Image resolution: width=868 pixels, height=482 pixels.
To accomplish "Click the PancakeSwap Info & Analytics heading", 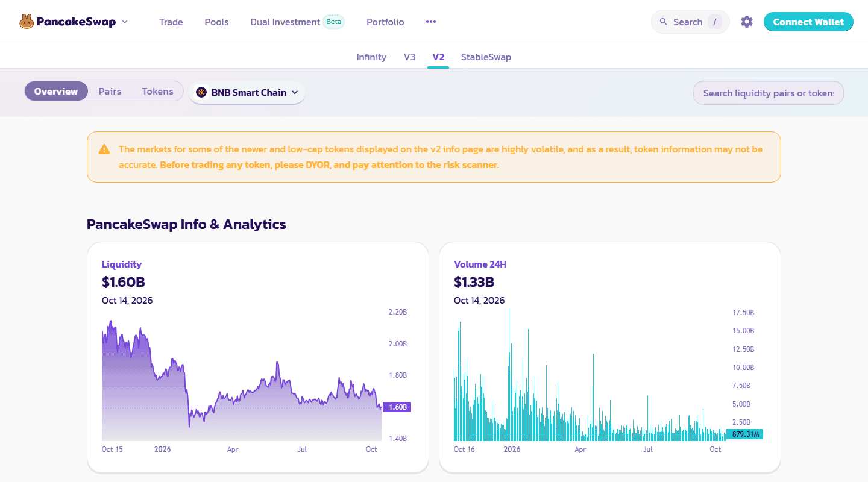I will tap(186, 224).
